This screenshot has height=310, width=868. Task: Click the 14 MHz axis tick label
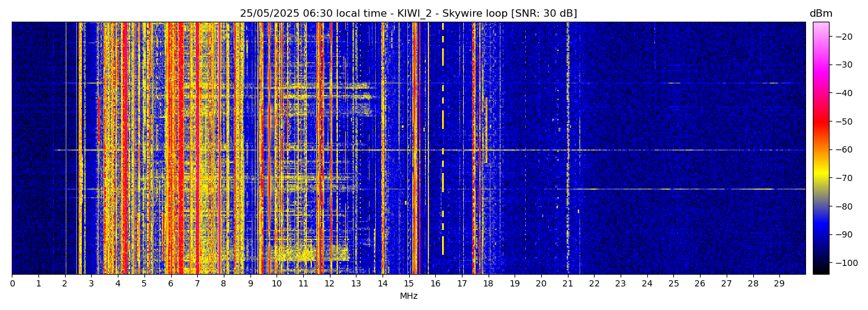click(x=382, y=283)
